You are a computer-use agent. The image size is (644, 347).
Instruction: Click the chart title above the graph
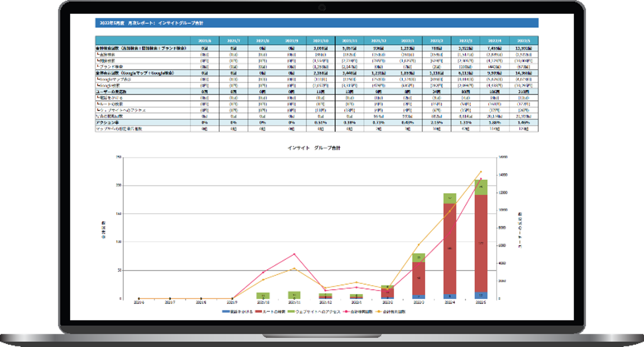(x=314, y=148)
